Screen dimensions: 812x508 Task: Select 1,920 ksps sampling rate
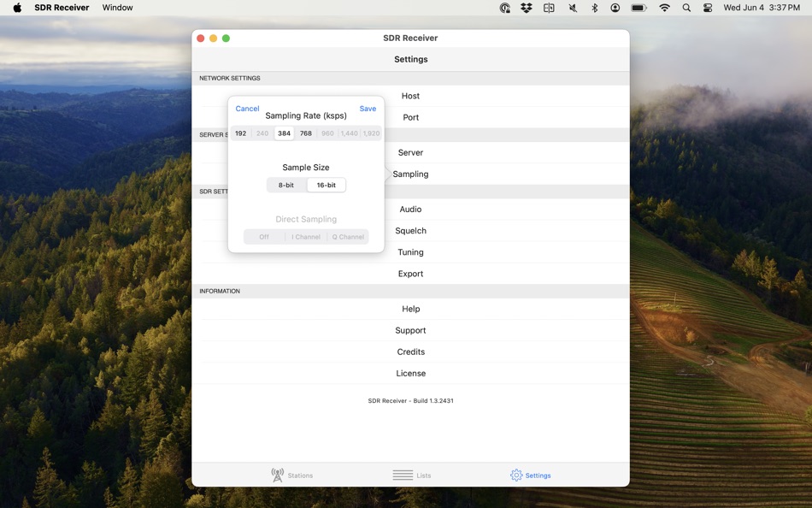(x=371, y=133)
